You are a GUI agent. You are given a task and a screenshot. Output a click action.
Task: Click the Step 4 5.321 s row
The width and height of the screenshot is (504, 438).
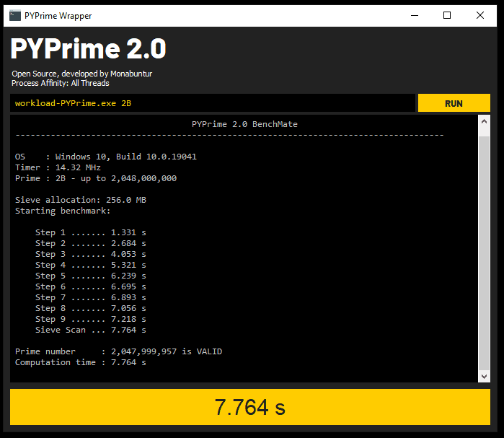(91, 265)
